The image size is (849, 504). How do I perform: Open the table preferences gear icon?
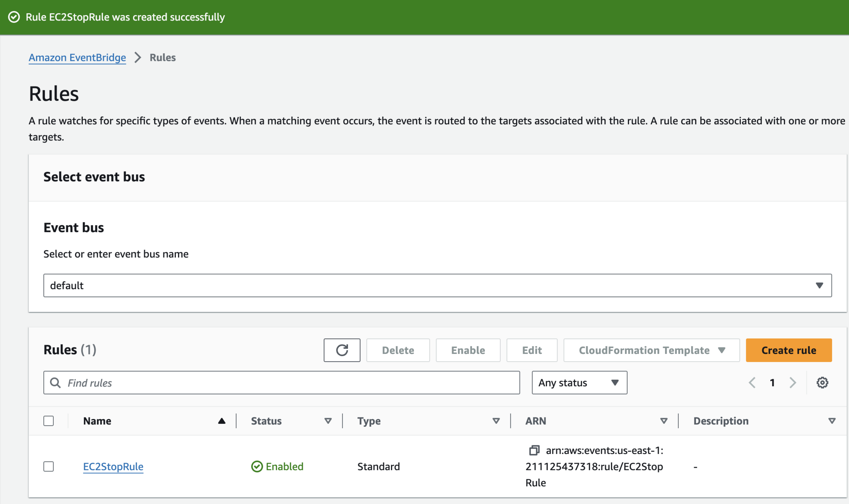822,383
